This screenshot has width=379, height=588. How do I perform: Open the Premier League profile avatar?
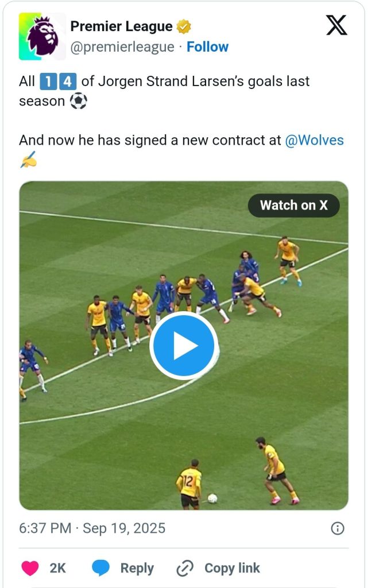(x=42, y=36)
